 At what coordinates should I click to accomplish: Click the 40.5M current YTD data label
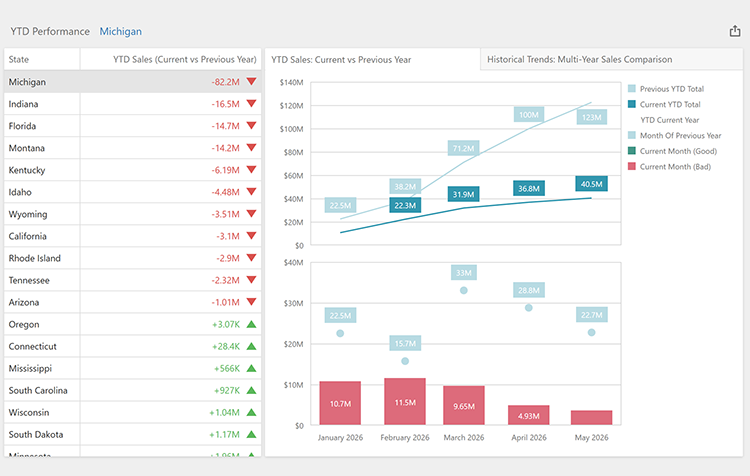(x=591, y=184)
